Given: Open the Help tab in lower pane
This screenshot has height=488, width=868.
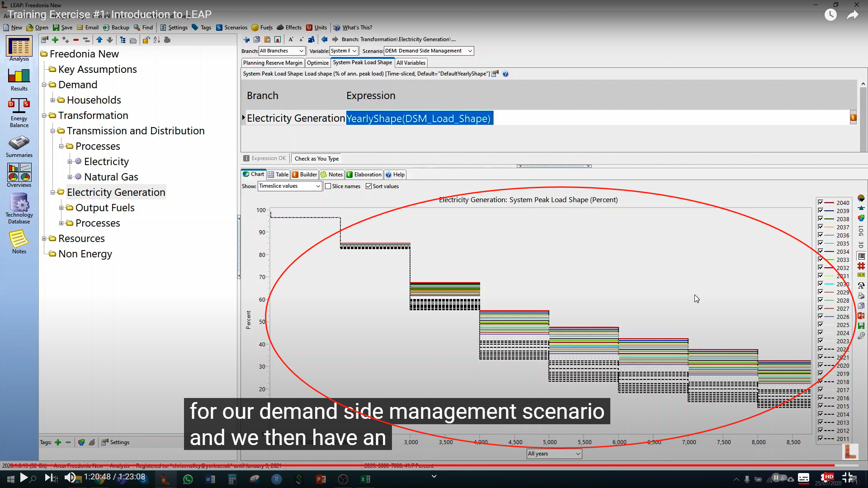Looking at the screenshot, I should coord(395,175).
